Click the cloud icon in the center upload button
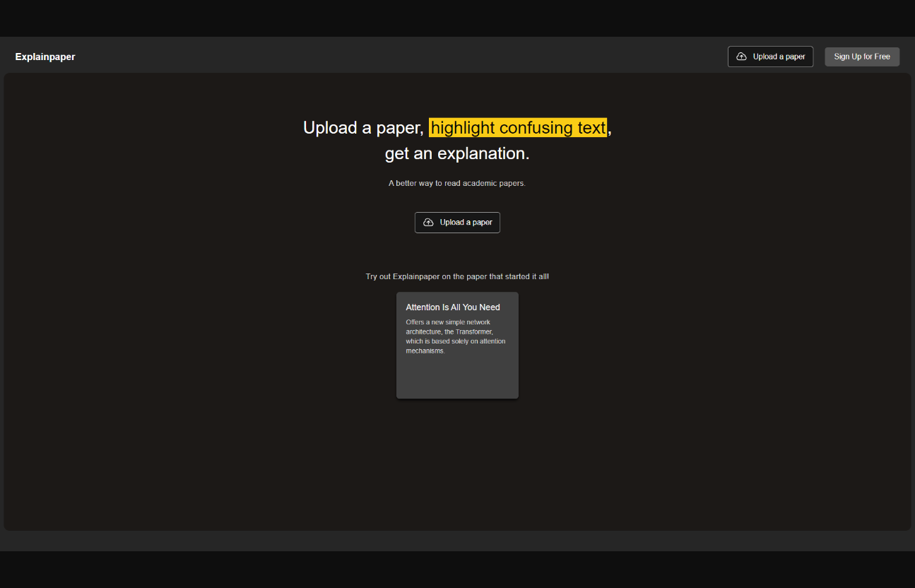 tap(428, 223)
